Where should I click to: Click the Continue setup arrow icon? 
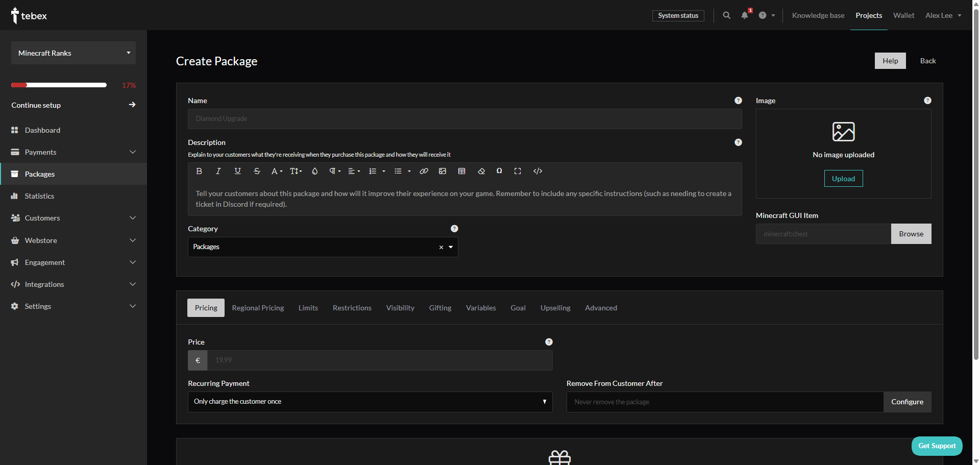pos(132,105)
